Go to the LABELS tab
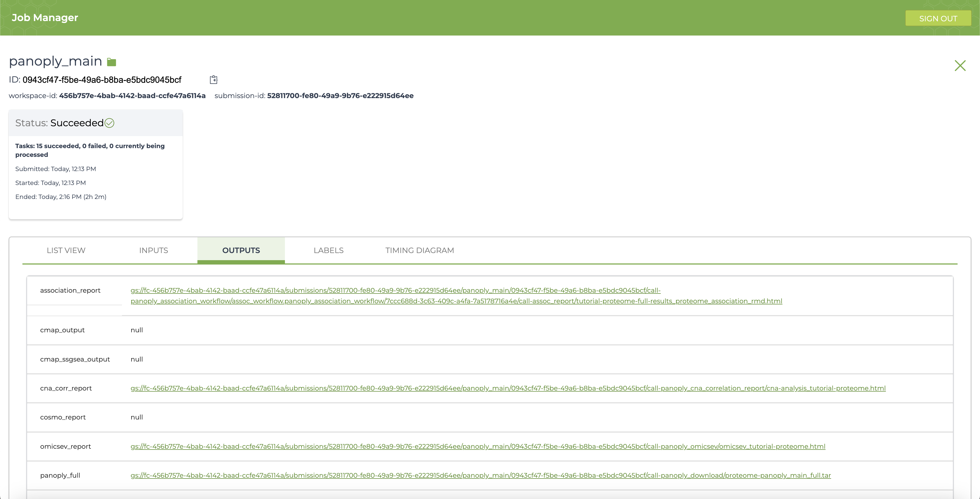The width and height of the screenshot is (980, 499). click(x=328, y=250)
